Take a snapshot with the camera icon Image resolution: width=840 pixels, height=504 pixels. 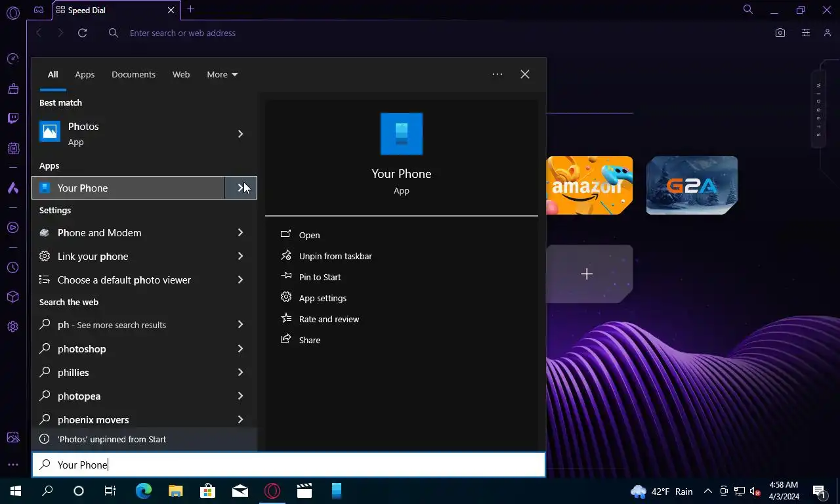780,33
